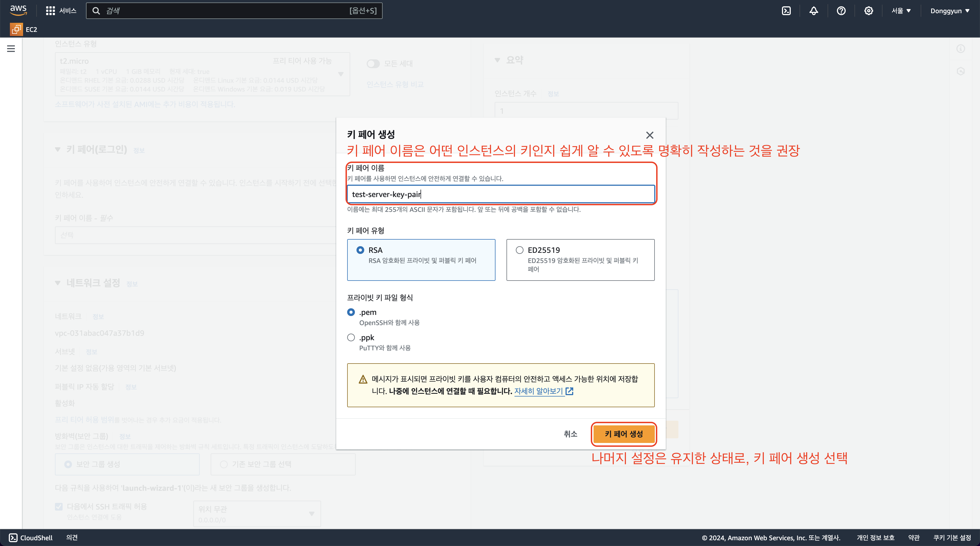
Task: Open CloudShell icon in top bar
Action: click(x=786, y=11)
